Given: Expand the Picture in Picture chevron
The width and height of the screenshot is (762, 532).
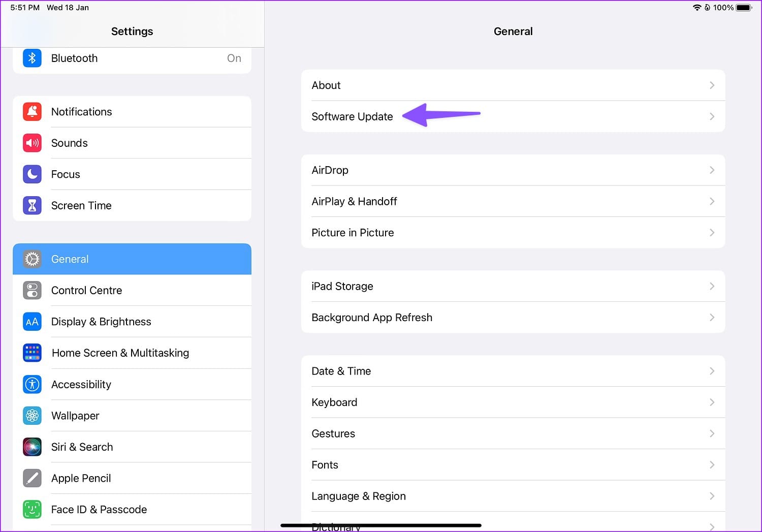Looking at the screenshot, I should (712, 233).
